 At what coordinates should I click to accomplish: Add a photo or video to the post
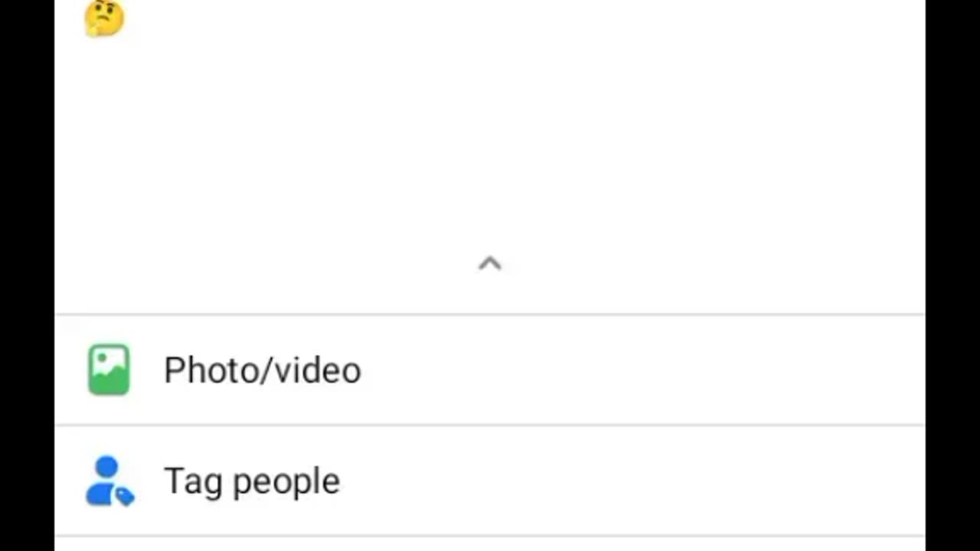click(490, 370)
